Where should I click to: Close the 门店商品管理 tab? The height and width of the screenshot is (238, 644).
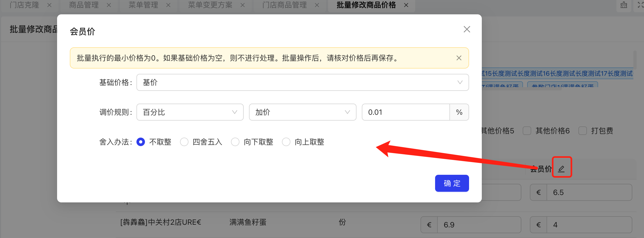tap(317, 5)
